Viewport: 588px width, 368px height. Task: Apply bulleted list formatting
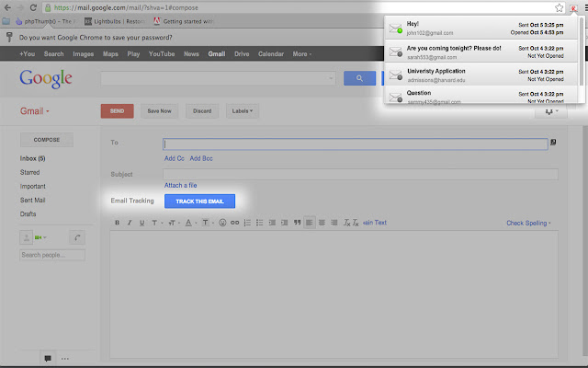[259, 223]
